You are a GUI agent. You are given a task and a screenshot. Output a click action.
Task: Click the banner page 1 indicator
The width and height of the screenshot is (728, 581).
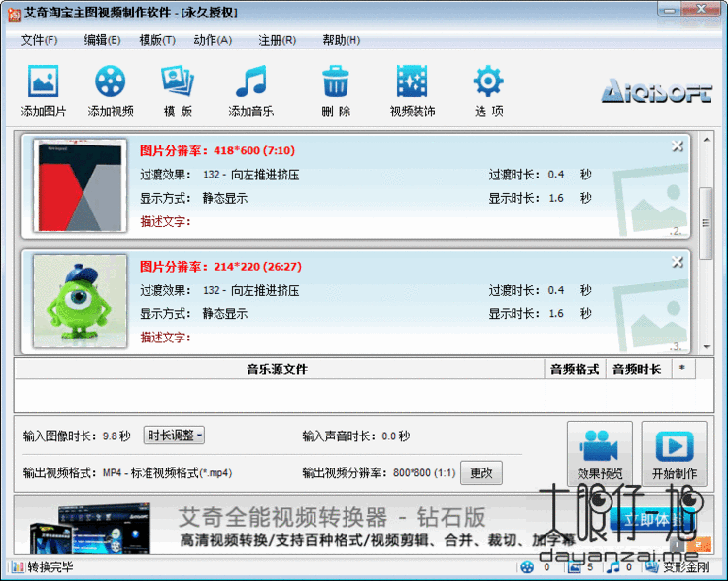click(678, 545)
